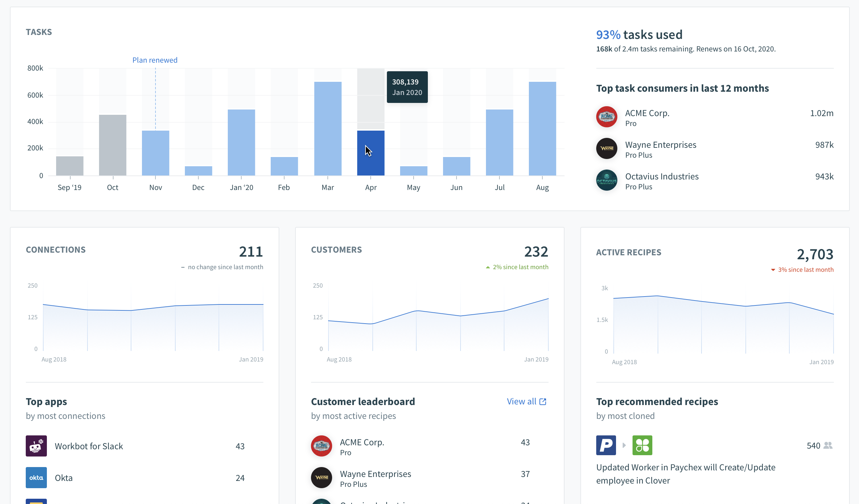Screen dimensions: 859x504
Task: Click Wayne Enterprises logo in customer leaderboard
Action: point(321,477)
